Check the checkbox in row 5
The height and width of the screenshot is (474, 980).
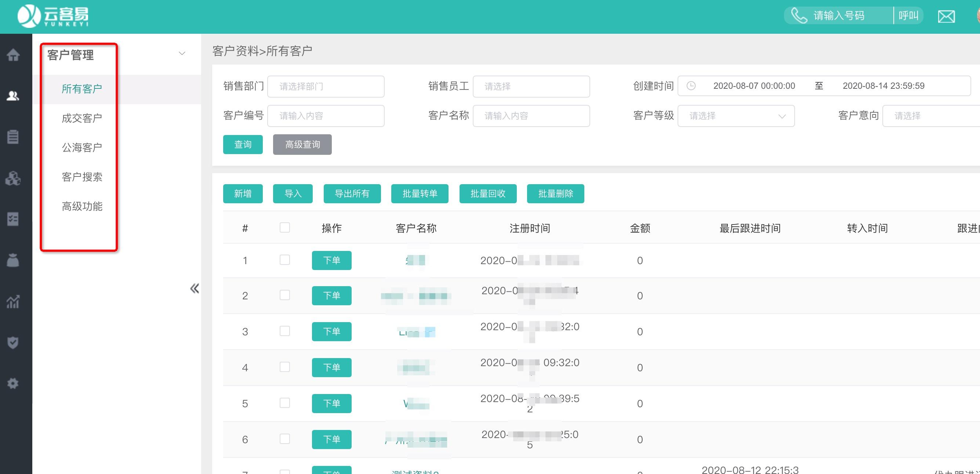pyautogui.click(x=284, y=402)
